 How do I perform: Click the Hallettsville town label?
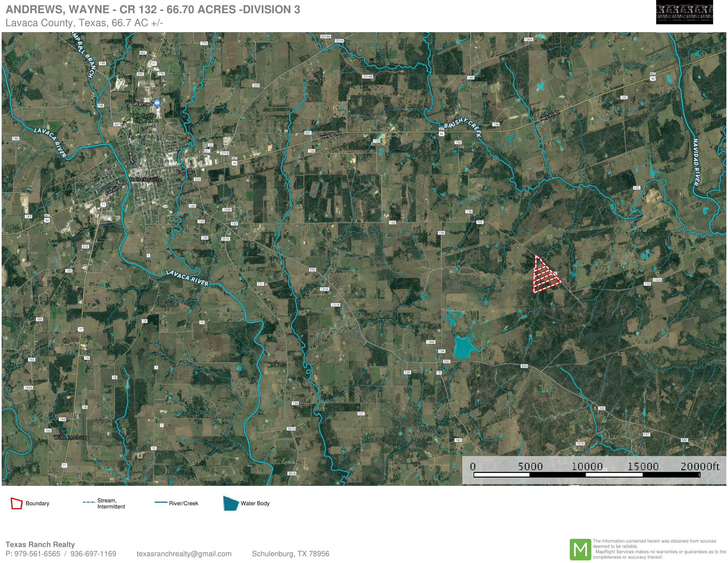click(146, 179)
